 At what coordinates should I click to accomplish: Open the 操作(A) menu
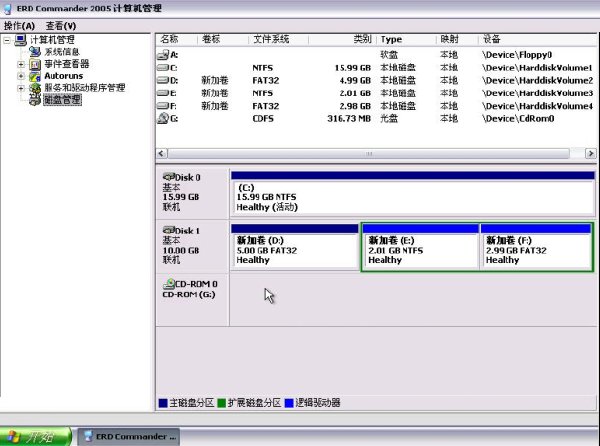pyautogui.click(x=19, y=26)
